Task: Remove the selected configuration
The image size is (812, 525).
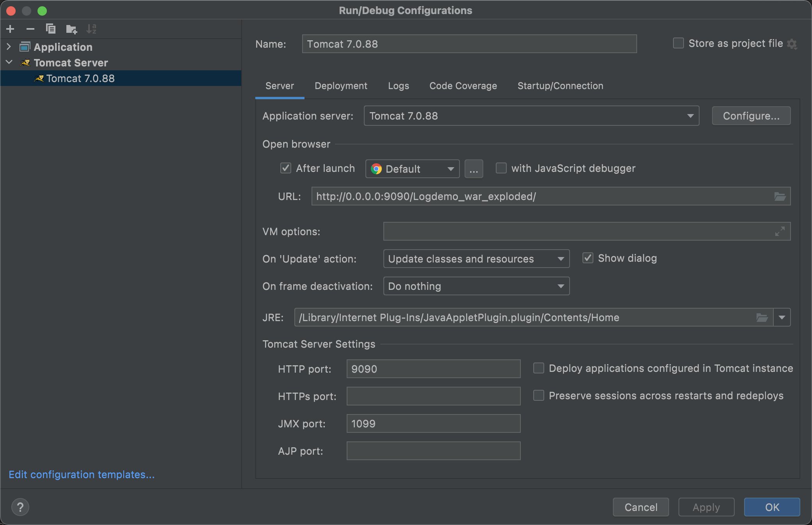Action: coord(30,29)
